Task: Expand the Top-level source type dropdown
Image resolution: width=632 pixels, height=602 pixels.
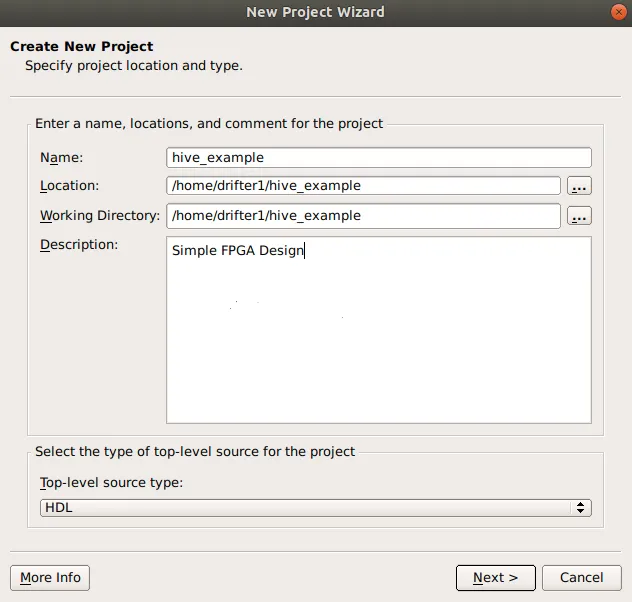Action: click(316, 508)
